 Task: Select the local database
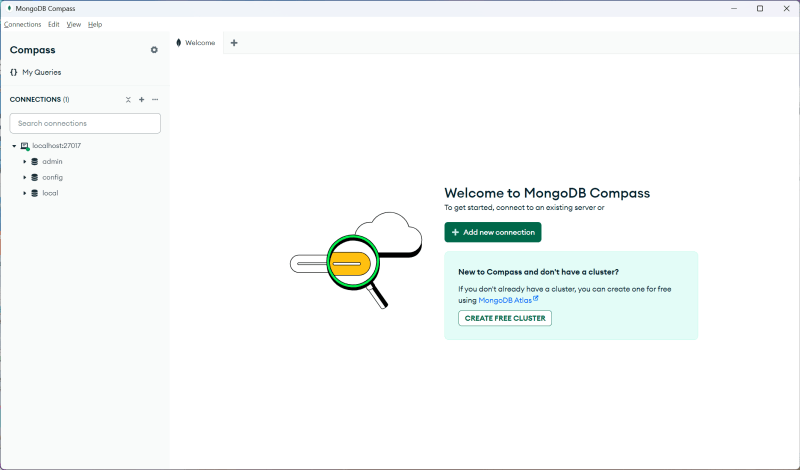[x=50, y=193]
